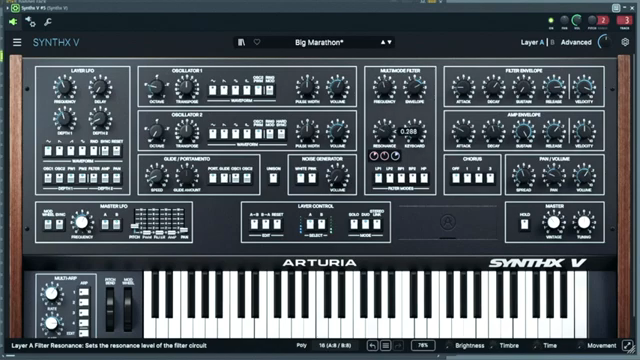The height and width of the screenshot is (360, 640).
Task: Click the first pink filter mod mini knob
Action: coord(373,156)
